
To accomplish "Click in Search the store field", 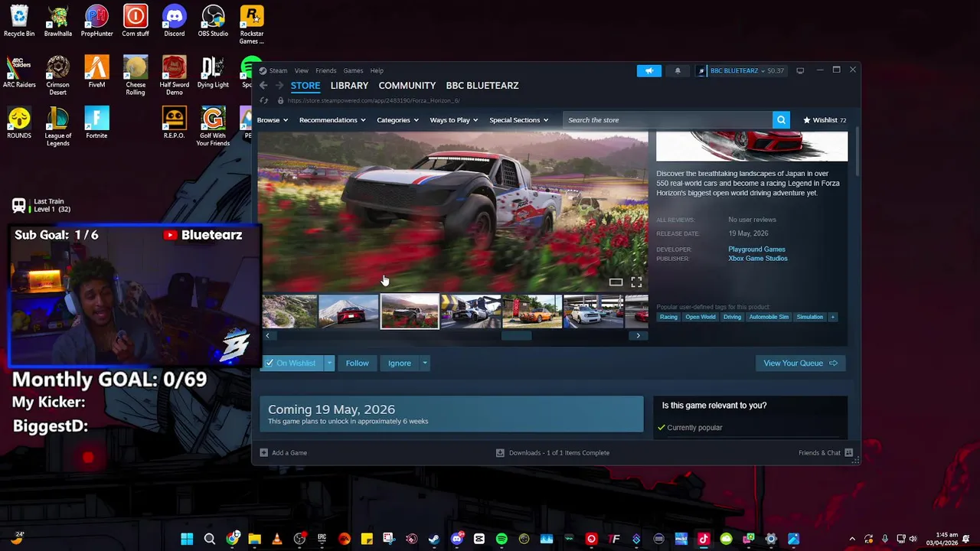I will point(668,120).
